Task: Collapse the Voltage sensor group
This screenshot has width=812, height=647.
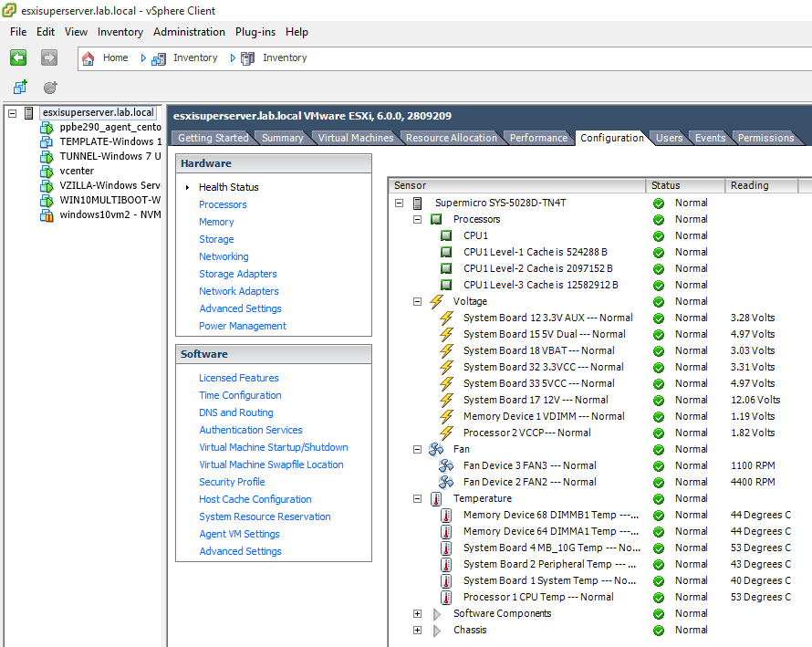Action: pyautogui.click(x=417, y=301)
